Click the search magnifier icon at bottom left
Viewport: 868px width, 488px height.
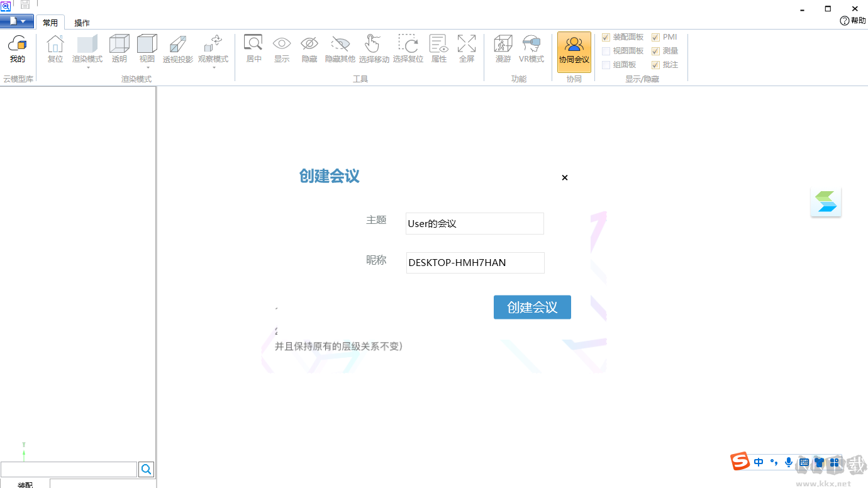[146, 469]
